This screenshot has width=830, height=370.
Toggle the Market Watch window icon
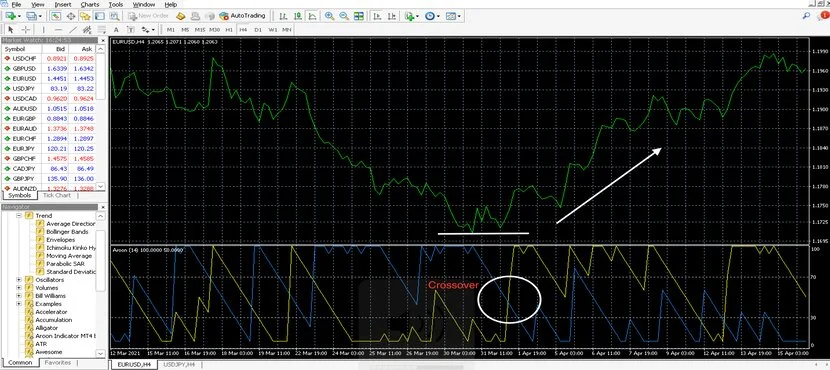(56, 16)
